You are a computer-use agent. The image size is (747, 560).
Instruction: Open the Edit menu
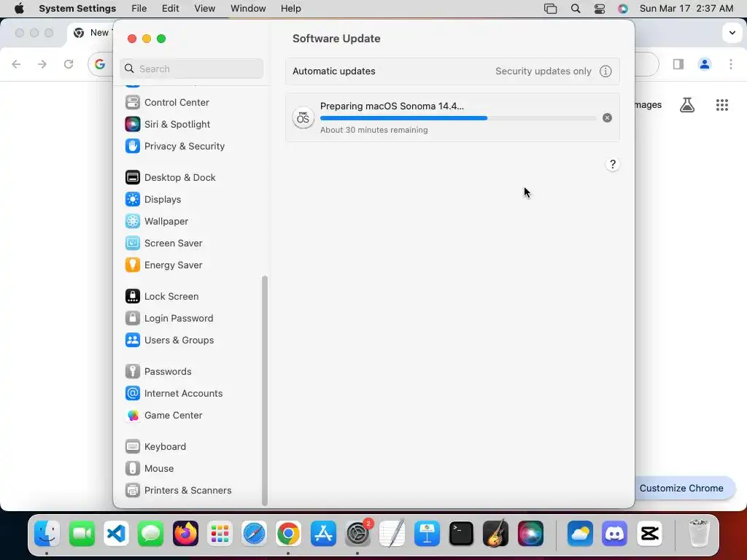[171, 9]
